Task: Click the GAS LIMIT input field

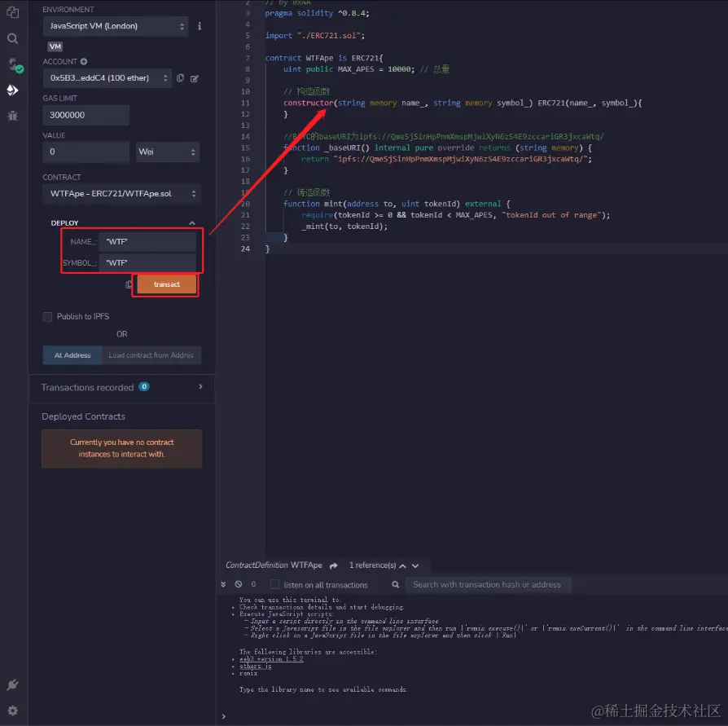Action: [x=86, y=115]
